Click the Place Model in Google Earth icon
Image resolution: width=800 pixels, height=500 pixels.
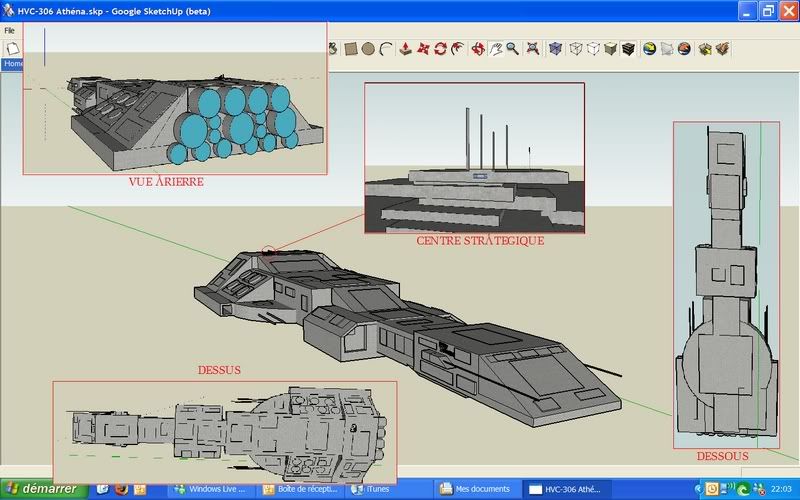(684, 49)
